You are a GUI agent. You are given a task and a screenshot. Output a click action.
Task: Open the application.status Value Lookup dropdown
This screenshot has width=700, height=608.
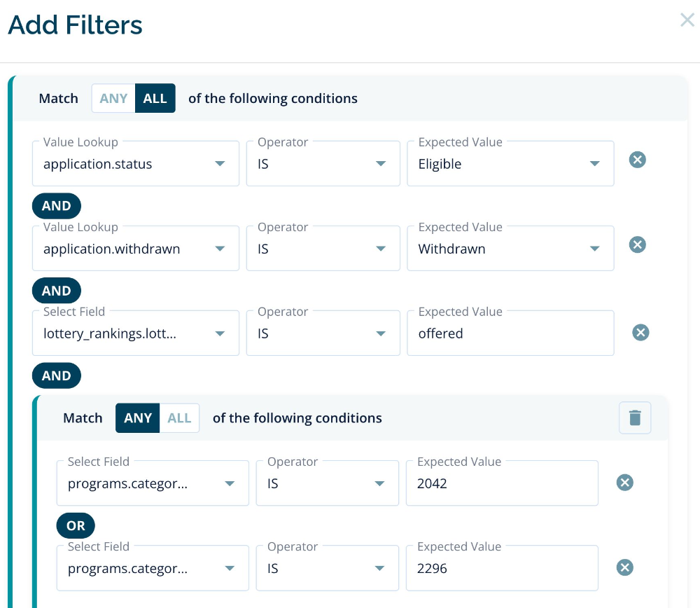click(135, 164)
